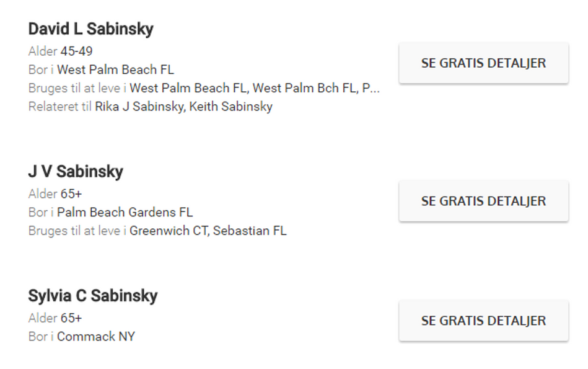Select related person Keith Sabinsky
The image size is (588, 369).
pos(231,107)
